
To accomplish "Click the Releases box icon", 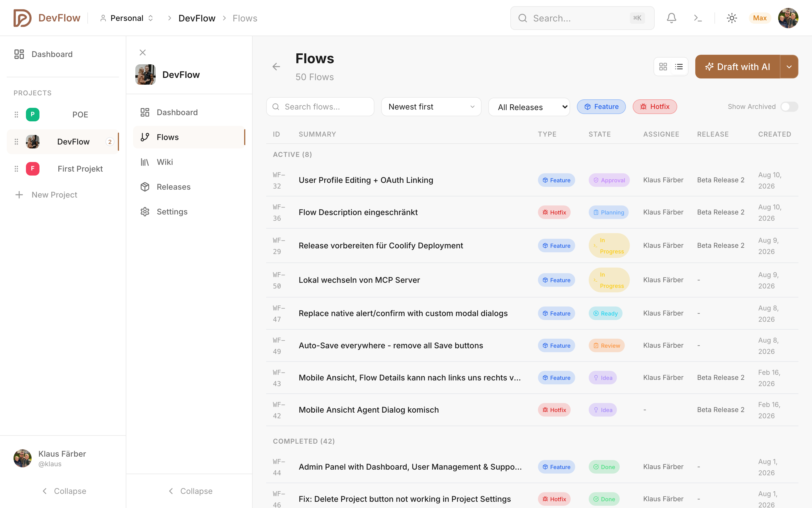I will point(145,187).
